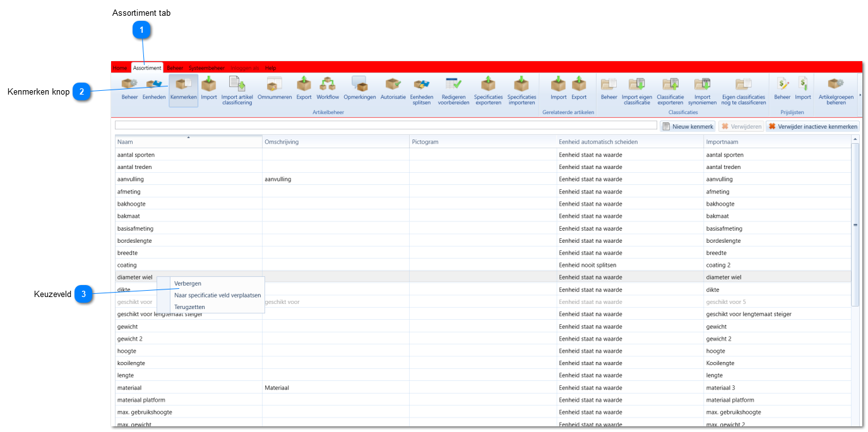Open the Help tab

(270, 67)
